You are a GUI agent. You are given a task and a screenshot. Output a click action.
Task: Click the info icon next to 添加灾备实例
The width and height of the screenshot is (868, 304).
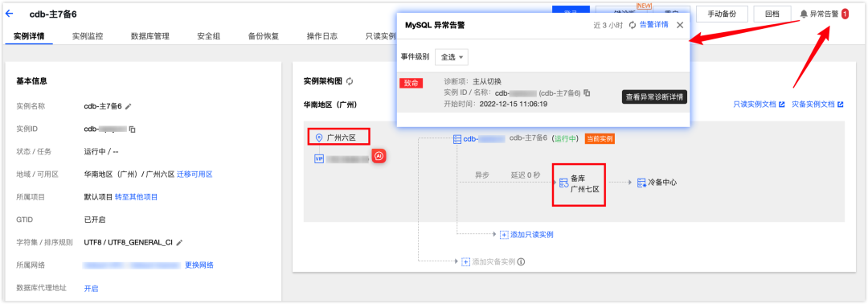pos(521,262)
